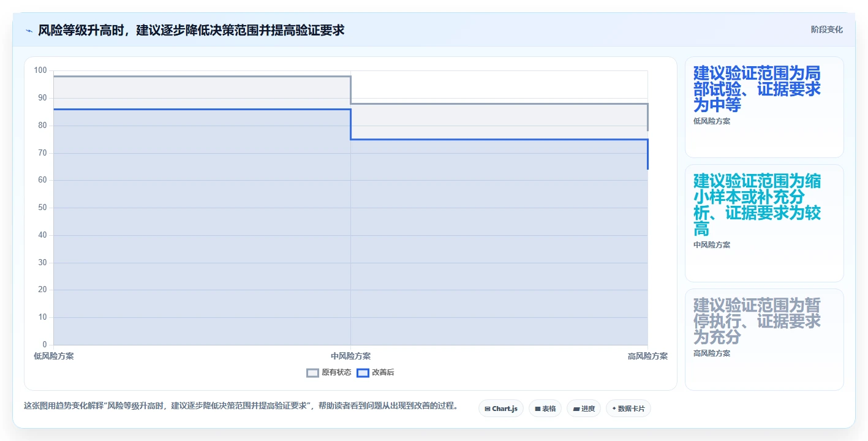Open the 中风险方案 recommendation card
Viewport: 868px width, 441px height.
pos(764,223)
